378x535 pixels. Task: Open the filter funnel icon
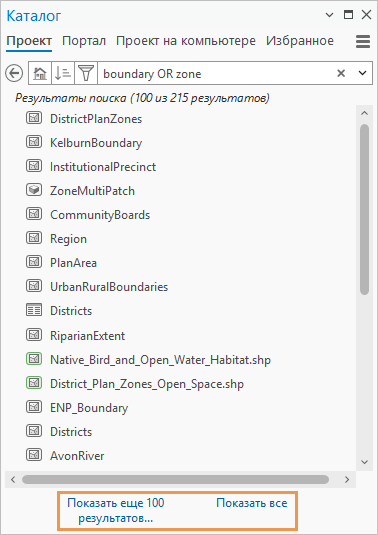tap(86, 73)
